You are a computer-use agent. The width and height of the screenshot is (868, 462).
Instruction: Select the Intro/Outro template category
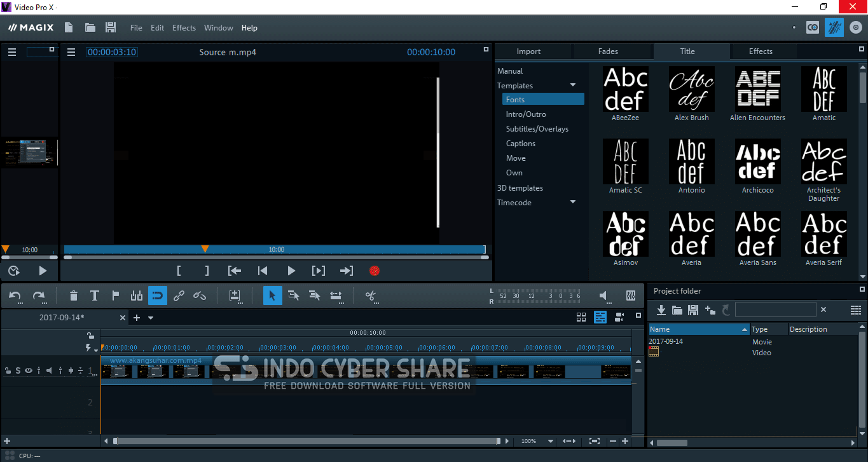coord(526,114)
